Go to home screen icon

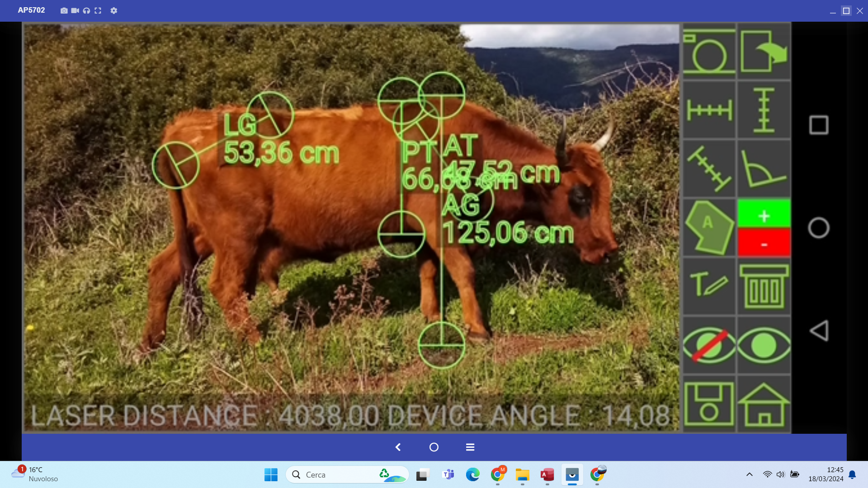pos(764,404)
